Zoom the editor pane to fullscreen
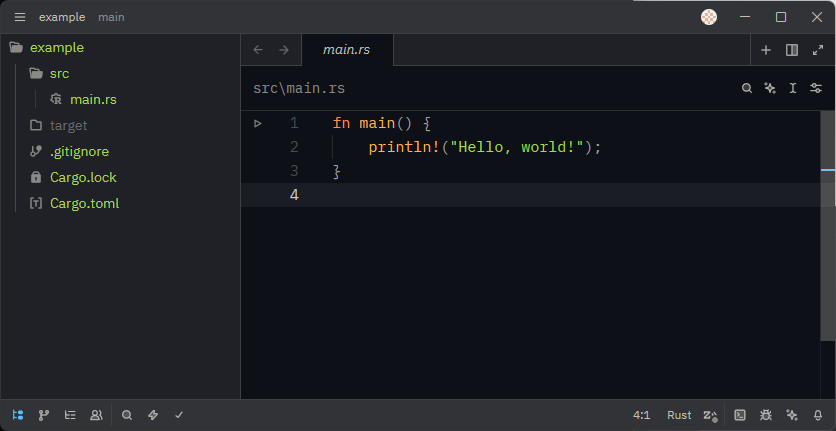This screenshot has height=431, width=836. [817, 50]
